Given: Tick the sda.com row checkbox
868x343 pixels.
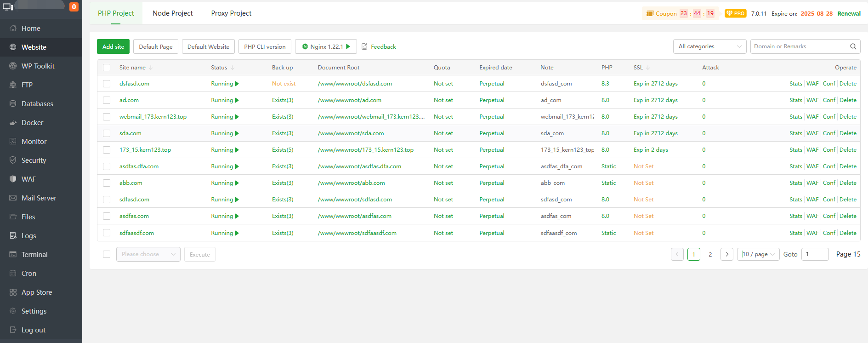Looking at the screenshot, I should [x=107, y=133].
